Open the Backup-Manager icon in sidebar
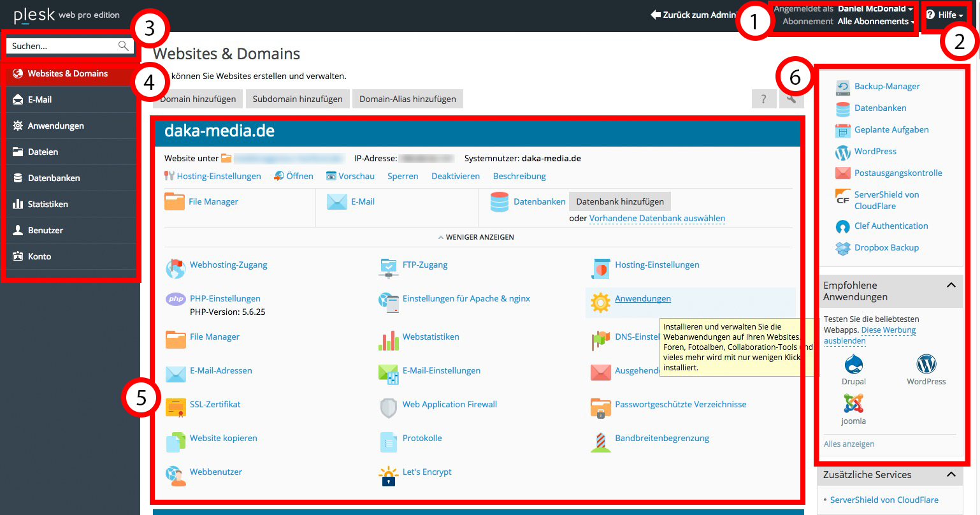This screenshot has height=515, width=980. pyautogui.click(x=843, y=87)
